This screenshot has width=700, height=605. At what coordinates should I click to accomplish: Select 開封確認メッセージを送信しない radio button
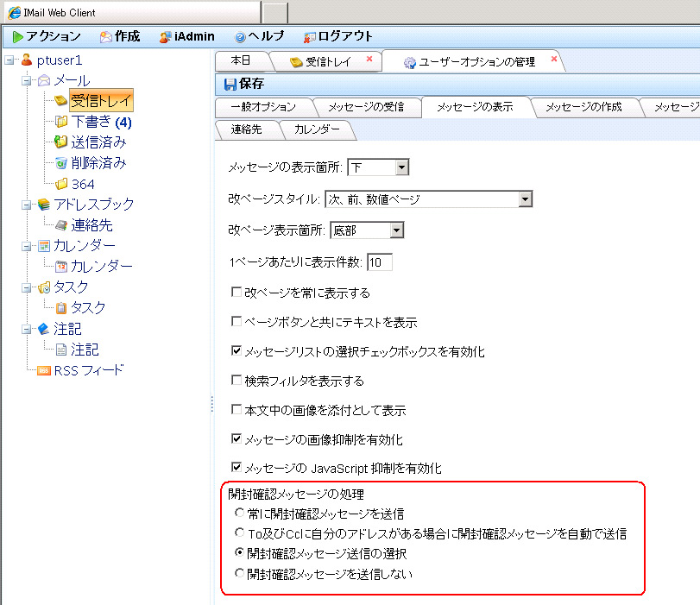point(240,572)
